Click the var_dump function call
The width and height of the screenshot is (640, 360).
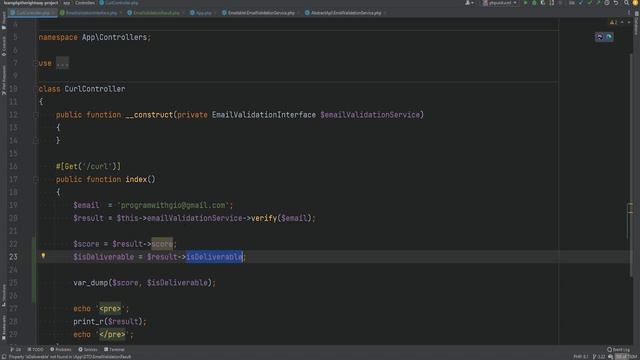[91, 283]
